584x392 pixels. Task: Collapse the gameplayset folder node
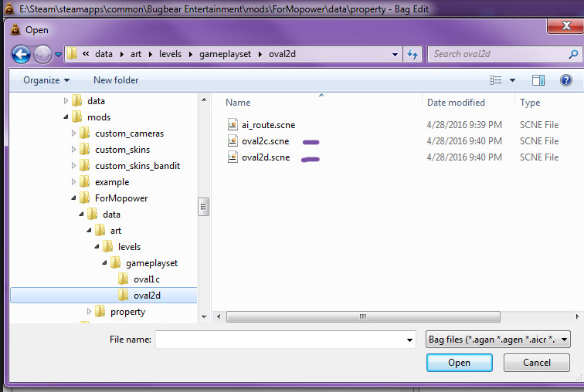[x=104, y=263]
